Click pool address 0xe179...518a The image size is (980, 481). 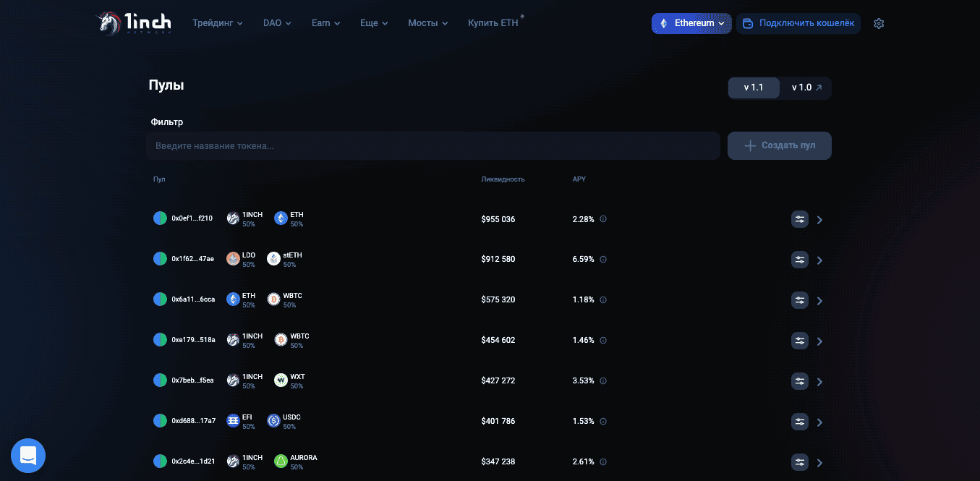point(193,340)
